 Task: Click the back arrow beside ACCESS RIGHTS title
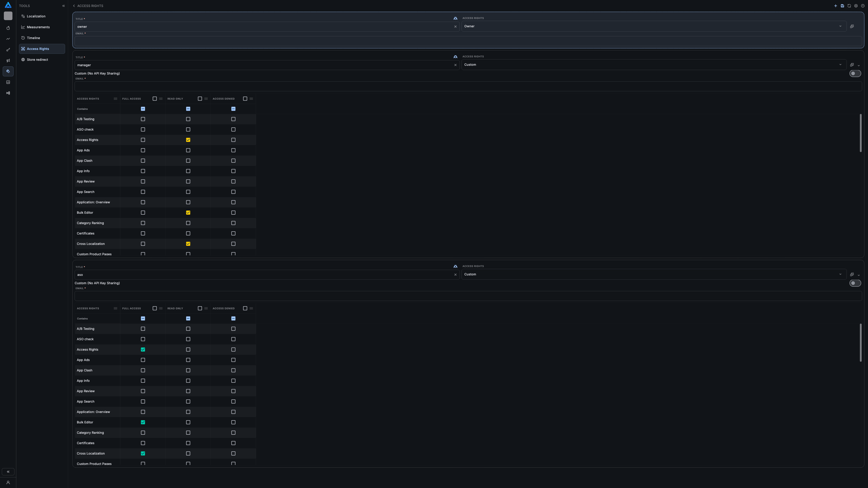click(x=74, y=6)
